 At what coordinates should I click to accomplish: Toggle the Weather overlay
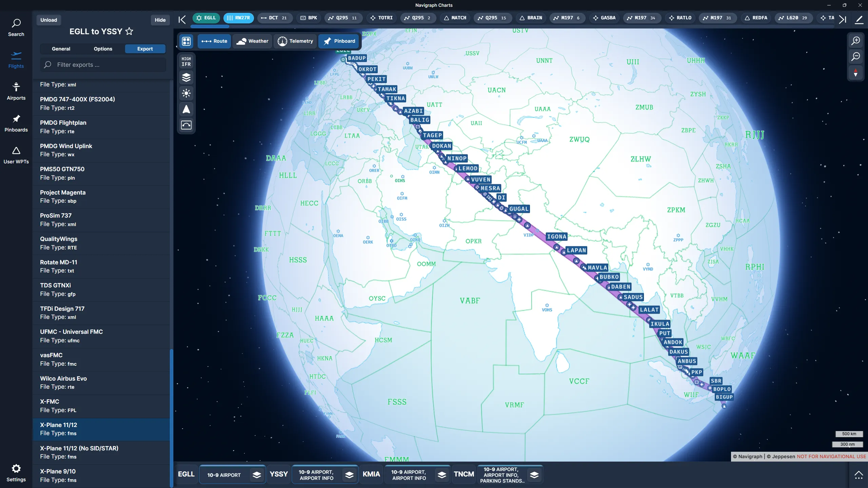(252, 41)
